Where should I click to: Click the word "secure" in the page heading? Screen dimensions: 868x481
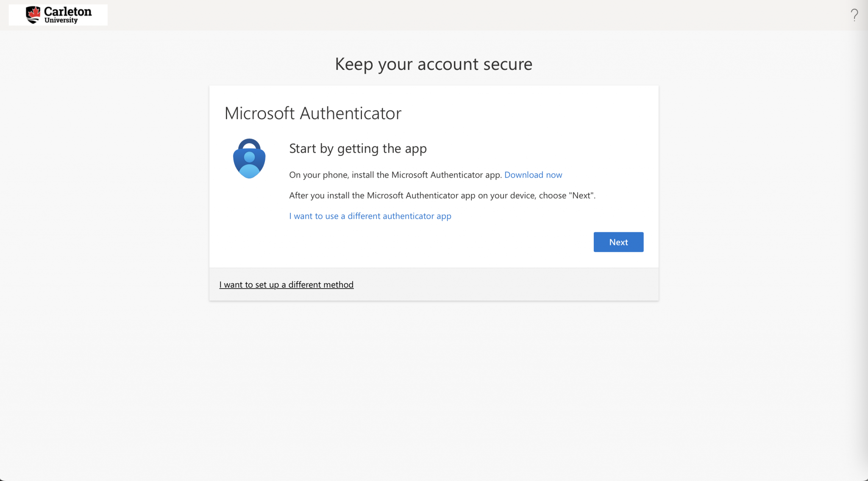pos(507,64)
